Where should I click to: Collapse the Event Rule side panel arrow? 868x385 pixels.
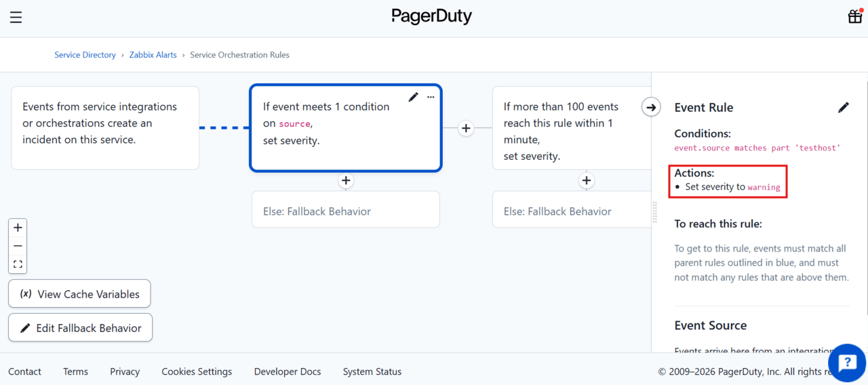tap(651, 107)
